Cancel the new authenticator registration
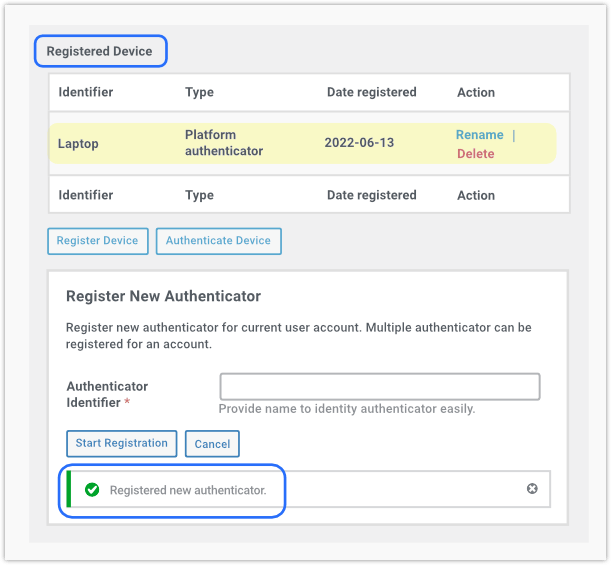611x565 pixels. [x=212, y=444]
